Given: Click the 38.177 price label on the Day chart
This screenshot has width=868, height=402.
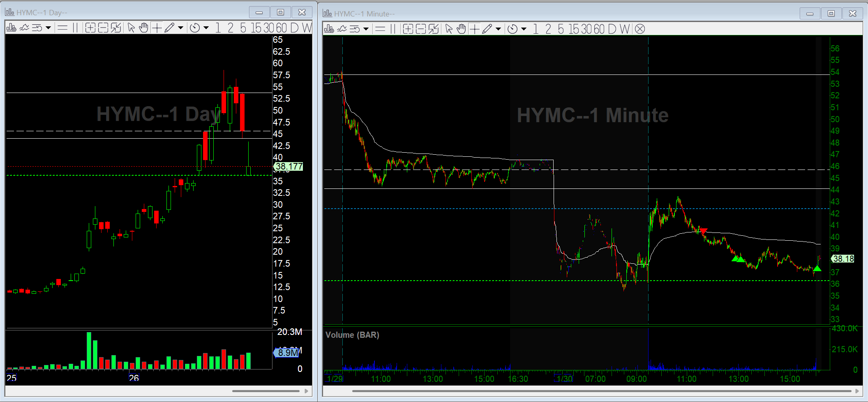Looking at the screenshot, I should coord(289,167).
